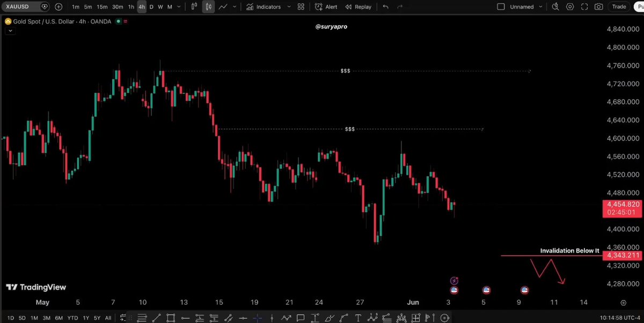Set date range to 5Y

pyautogui.click(x=97, y=318)
